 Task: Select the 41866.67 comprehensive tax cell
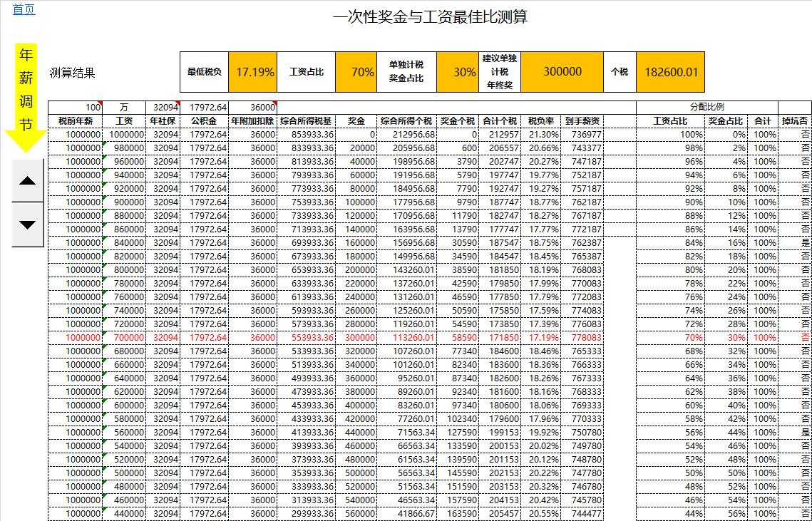pyautogui.click(x=406, y=514)
